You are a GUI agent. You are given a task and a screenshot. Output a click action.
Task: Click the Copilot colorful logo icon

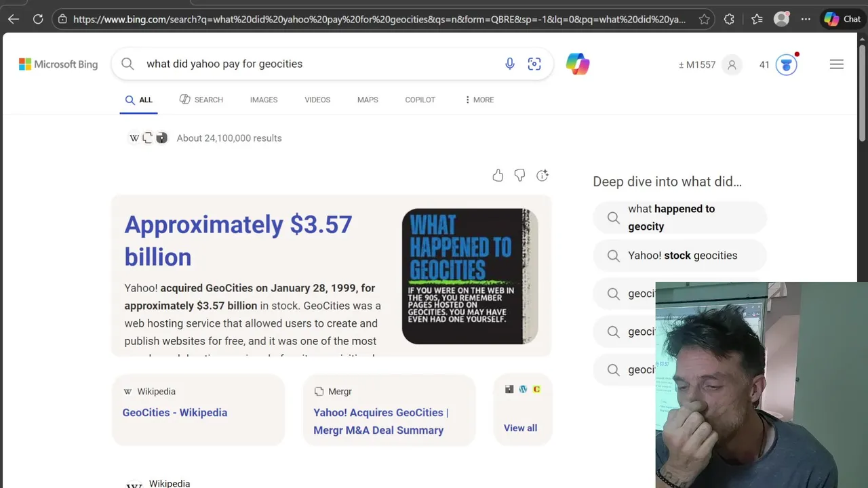[578, 64]
